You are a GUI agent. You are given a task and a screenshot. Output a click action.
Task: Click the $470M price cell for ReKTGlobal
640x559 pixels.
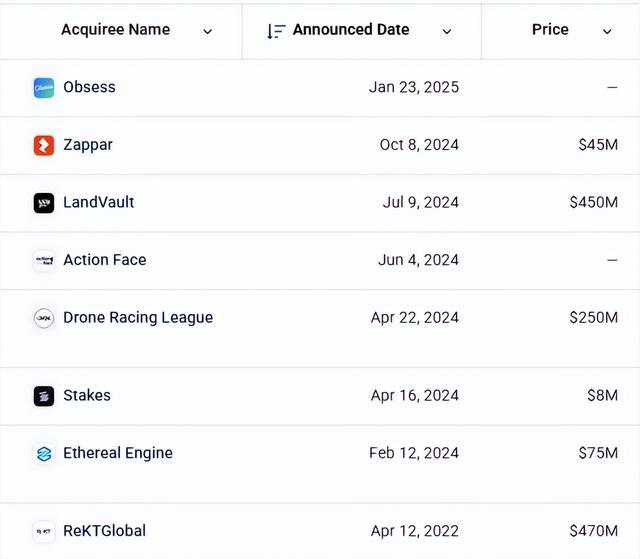pos(594,531)
